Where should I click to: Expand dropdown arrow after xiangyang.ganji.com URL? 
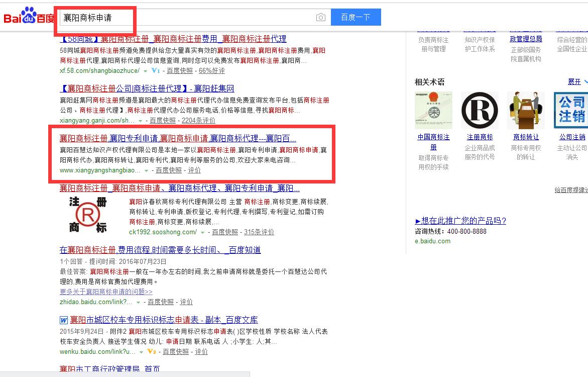[140, 121]
